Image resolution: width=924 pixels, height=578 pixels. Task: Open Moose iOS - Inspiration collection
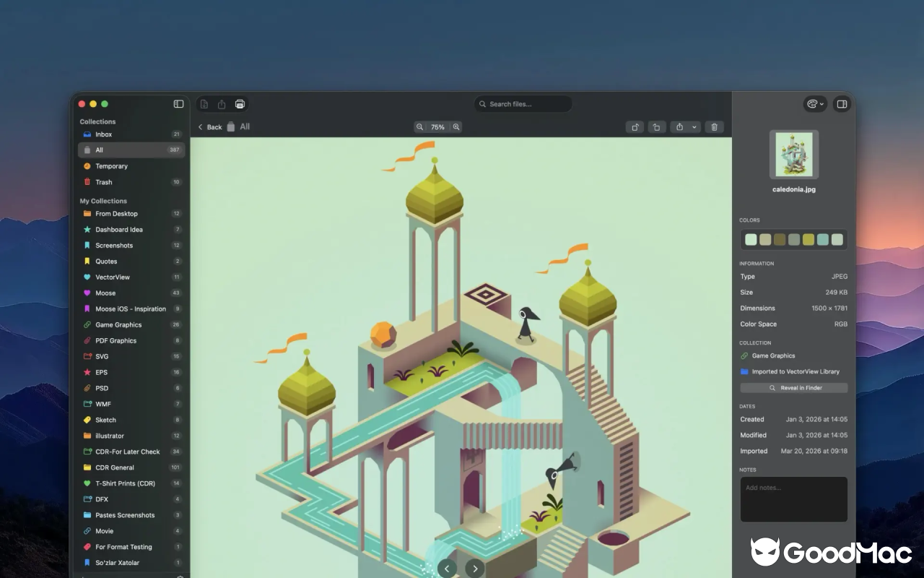(131, 309)
